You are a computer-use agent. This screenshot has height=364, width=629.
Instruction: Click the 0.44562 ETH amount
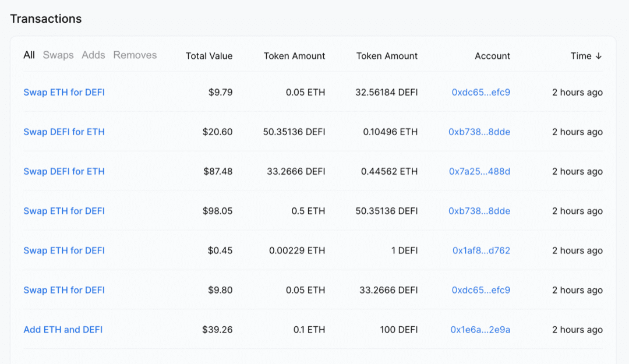click(x=389, y=171)
